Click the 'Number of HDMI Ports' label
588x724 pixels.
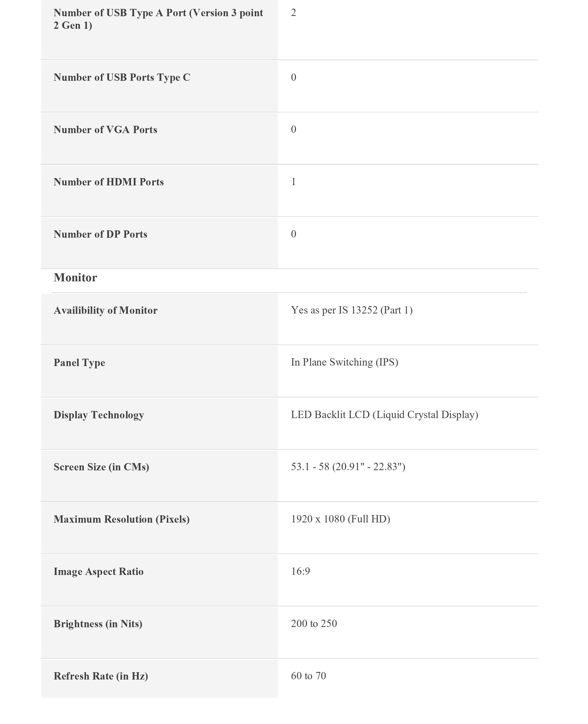(109, 182)
